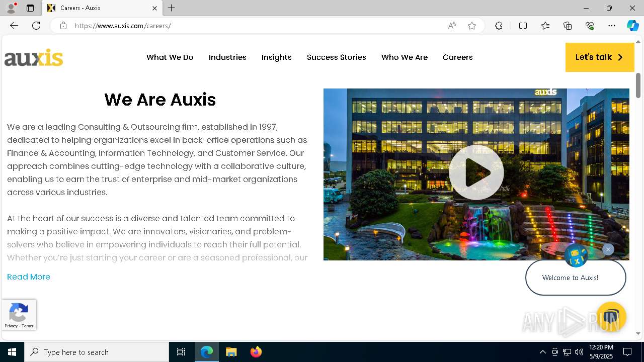Close the Careers - Auxis tab
The width and height of the screenshot is (644, 362).
(154, 8)
